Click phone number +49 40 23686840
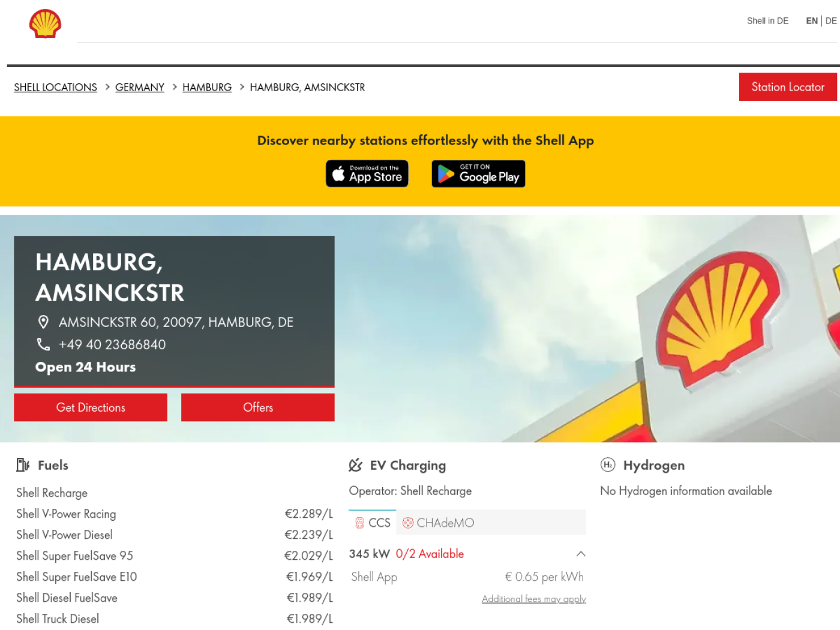Screen dimensions: 840x630 pyautogui.click(x=112, y=344)
